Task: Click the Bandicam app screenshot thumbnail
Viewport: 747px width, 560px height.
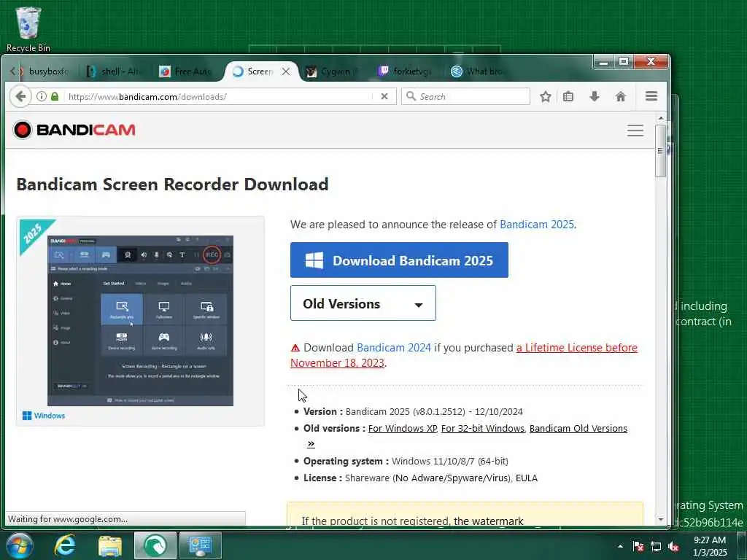Action: click(140, 321)
